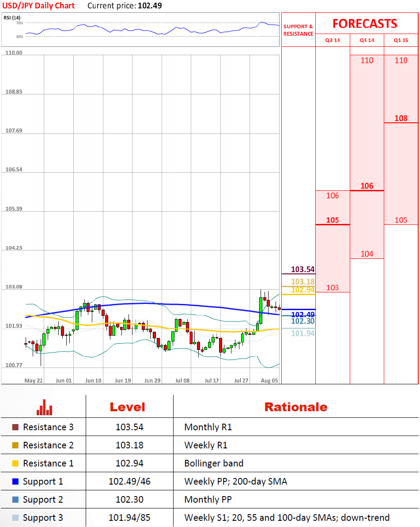Click the Support 3 light blue swatch
420x527 pixels.
click(15, 518)
